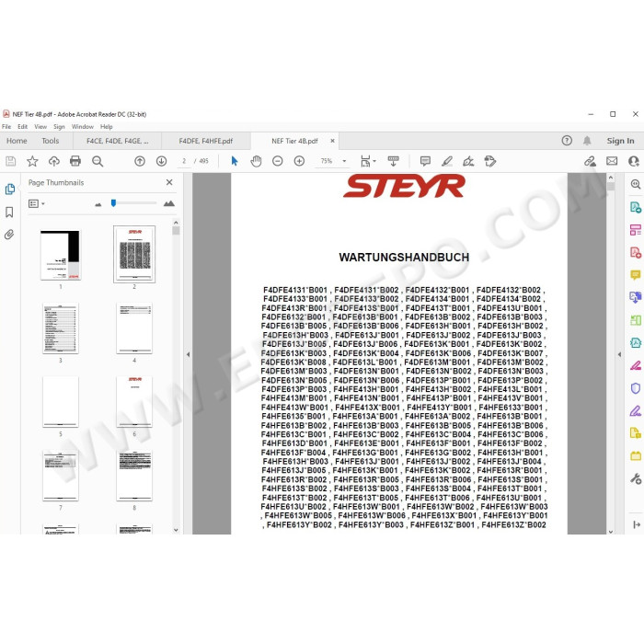Select page 3 thumbnail

point(61,328)
